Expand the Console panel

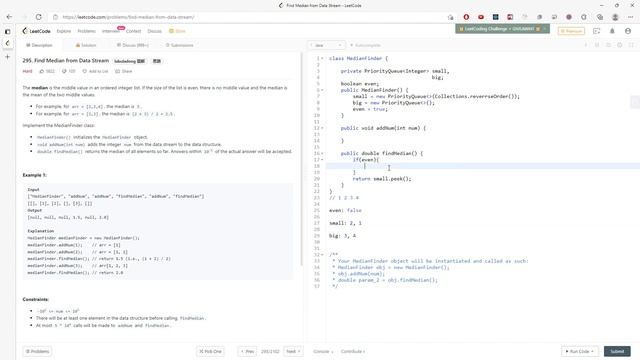pyautogui.click(x=323, y=351)
